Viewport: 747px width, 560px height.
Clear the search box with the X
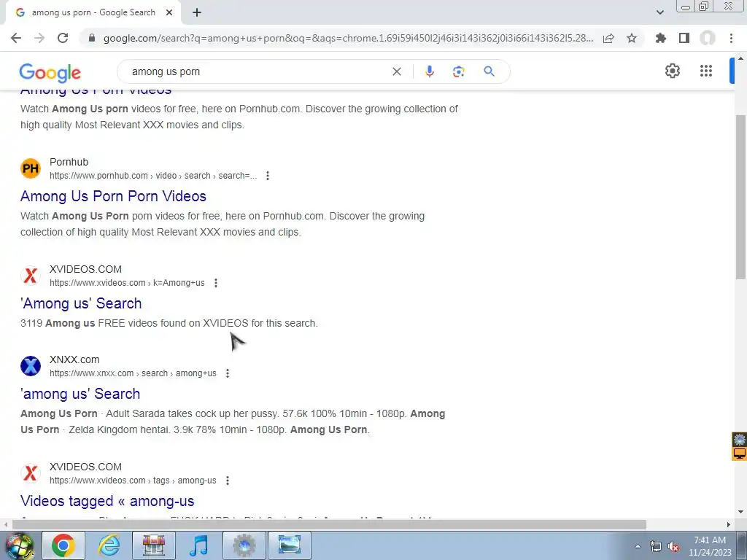coord(396,71)
